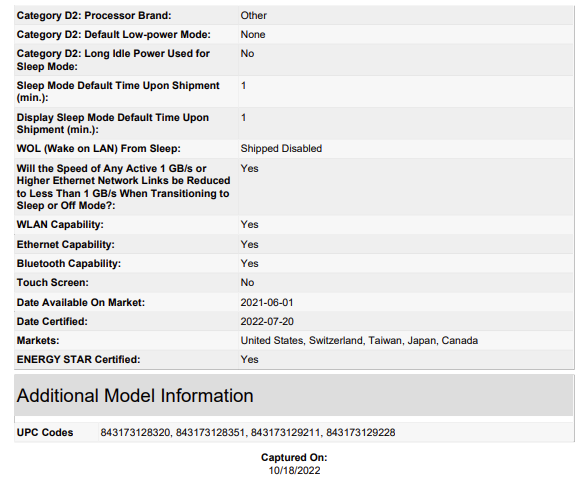Click the Long Idle Power Used label

[113, 60]
